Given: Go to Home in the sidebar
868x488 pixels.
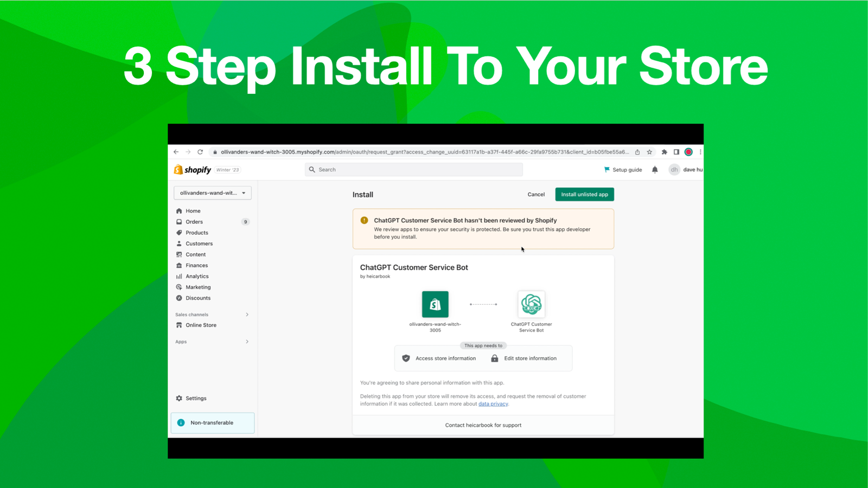Looking at the screenshot, I should (193, 211).
